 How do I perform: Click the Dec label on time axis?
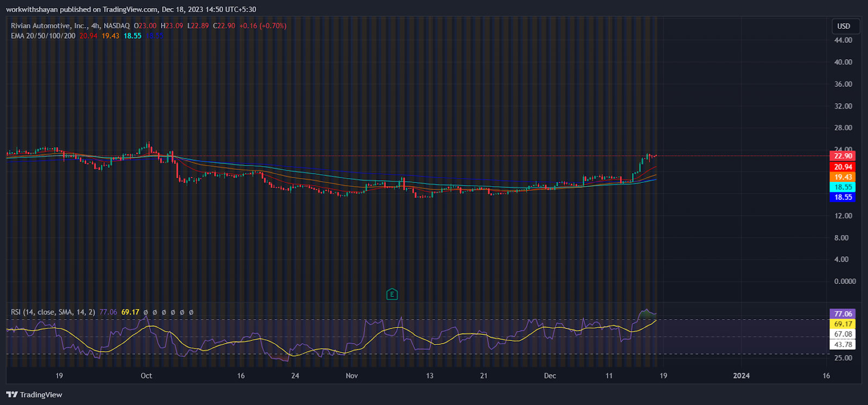[550, 376]
